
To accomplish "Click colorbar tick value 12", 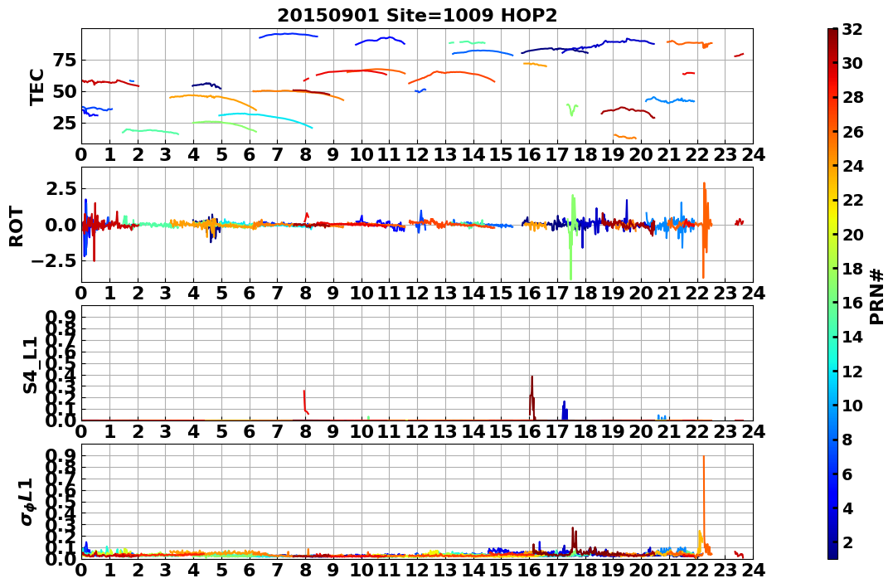I will [852, 371].
